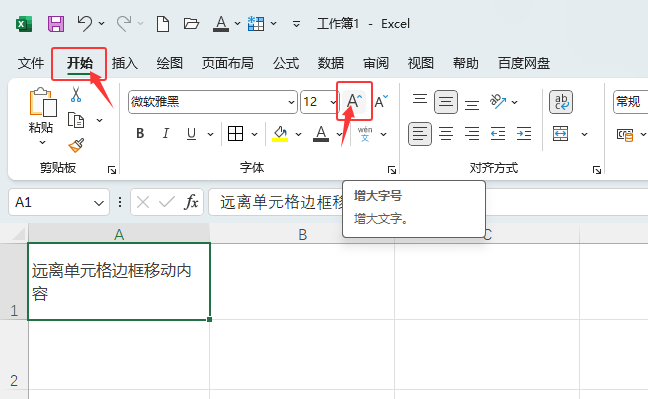Viewport: 648px width, 399px height.
Task: Apply font color with ribbon A icon
Action: 321,134
